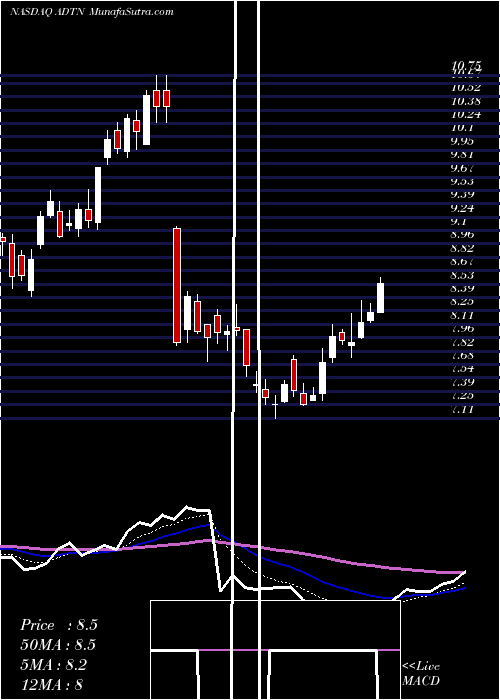Click the tall red gap-down candlestick

pyautogui.click(x=177, y=285)
